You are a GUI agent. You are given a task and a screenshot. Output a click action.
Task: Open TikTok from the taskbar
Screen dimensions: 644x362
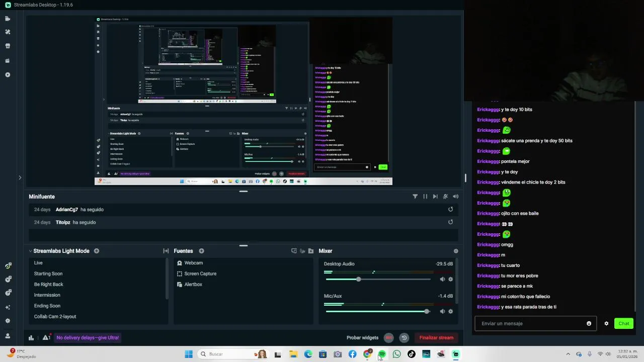tap(411, 354)
